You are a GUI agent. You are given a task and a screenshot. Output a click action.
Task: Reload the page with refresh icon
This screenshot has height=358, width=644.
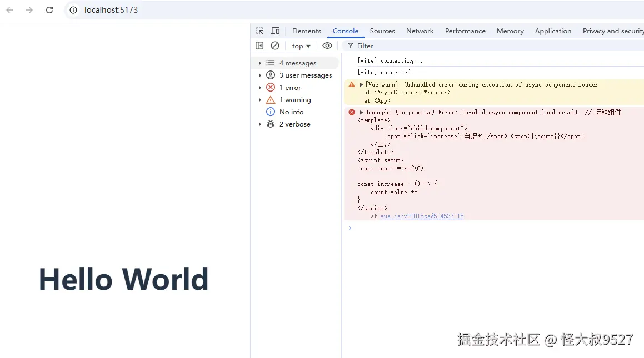[x=49, y=10]
